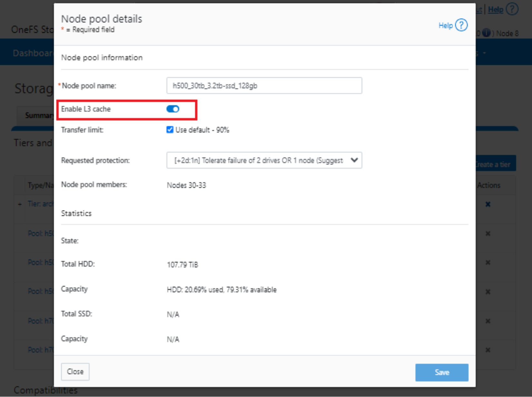The width and height of the screenshot is (532, 397).
Task: Click the State label
Action: [70, 241]
